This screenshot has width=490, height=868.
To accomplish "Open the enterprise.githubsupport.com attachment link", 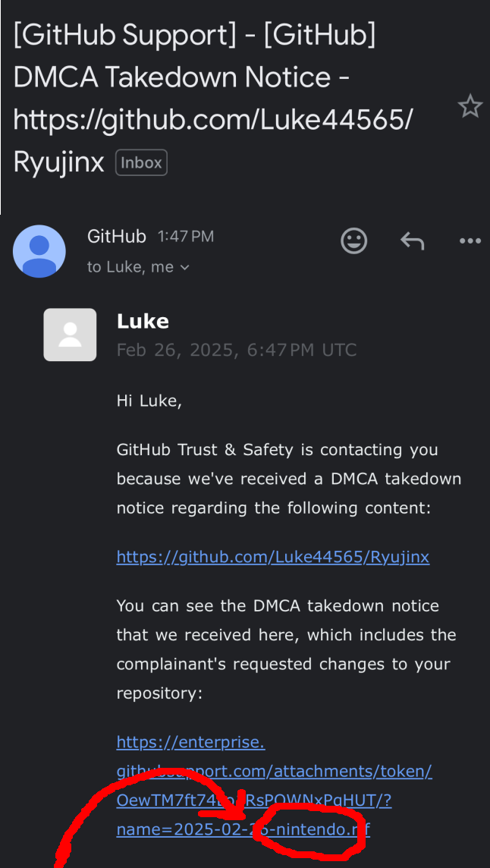I will click(274, 772).
